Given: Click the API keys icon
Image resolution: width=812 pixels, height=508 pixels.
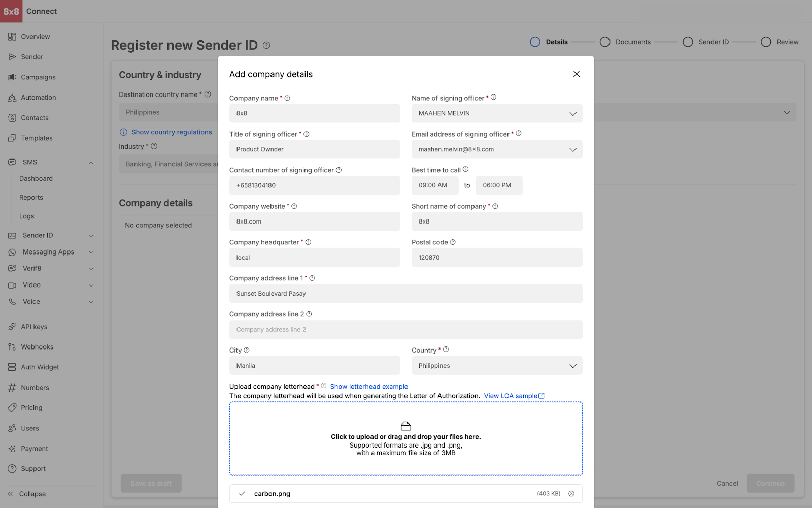Looking at the screenshot, I should 12,327.
